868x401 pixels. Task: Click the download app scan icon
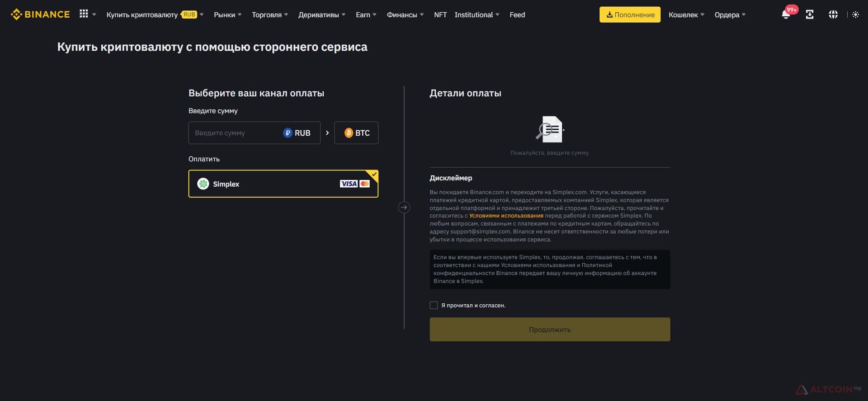click(810, 14)
